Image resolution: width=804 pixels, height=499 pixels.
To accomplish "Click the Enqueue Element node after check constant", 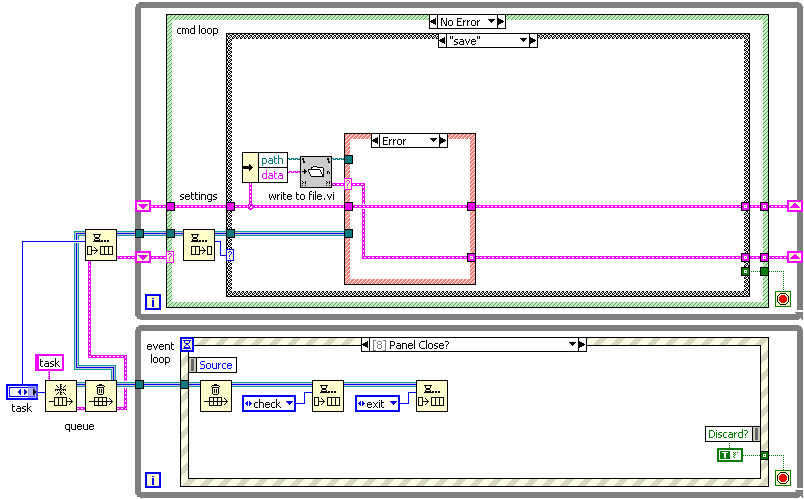I will tap(327, 396).
